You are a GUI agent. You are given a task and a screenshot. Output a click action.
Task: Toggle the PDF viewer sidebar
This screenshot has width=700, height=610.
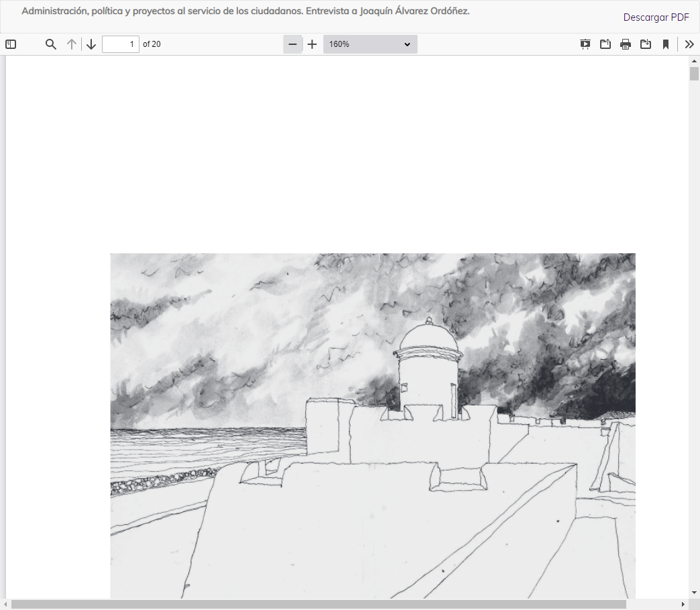pyautogui.click(x=11, y=44)
